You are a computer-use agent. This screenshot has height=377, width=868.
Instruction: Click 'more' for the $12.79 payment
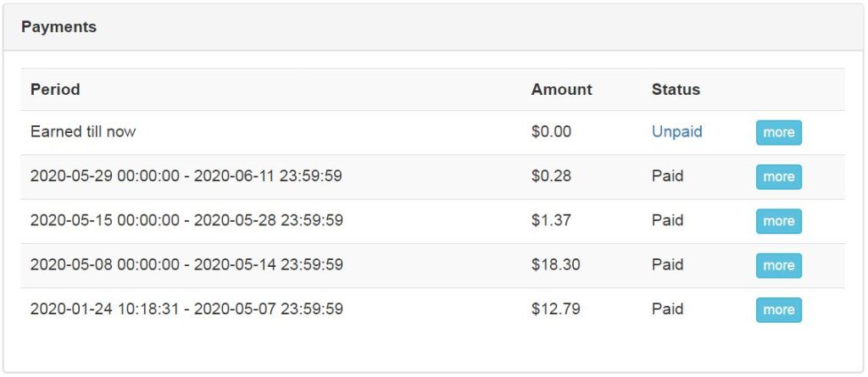[778, 309]
